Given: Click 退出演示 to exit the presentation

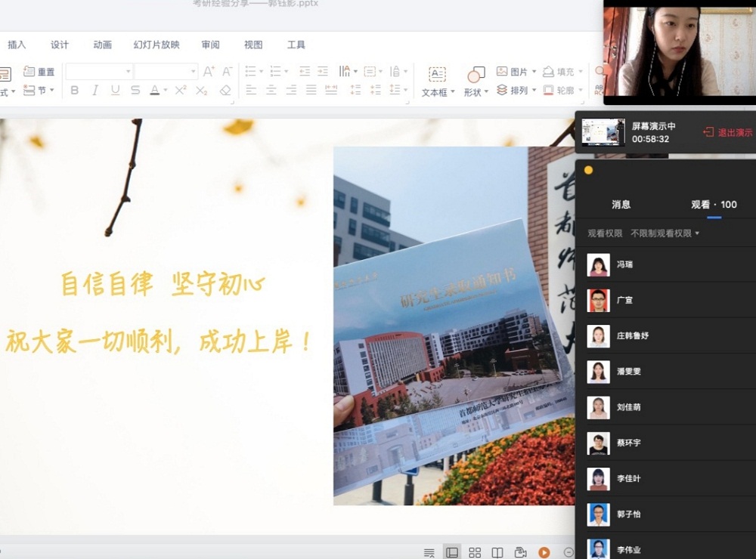Looking at the screenshot, I should 728,132.
